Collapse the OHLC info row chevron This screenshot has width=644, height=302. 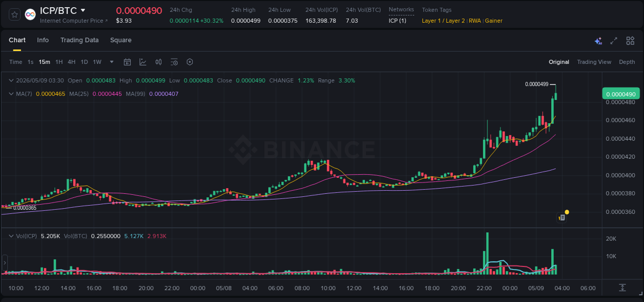(x=11, y=80)
